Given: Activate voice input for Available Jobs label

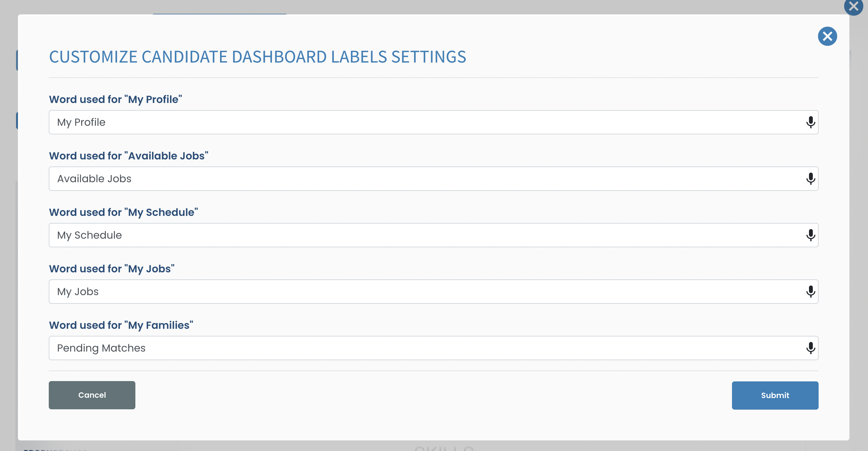Looking at the screenshot, I should [811, 179].
